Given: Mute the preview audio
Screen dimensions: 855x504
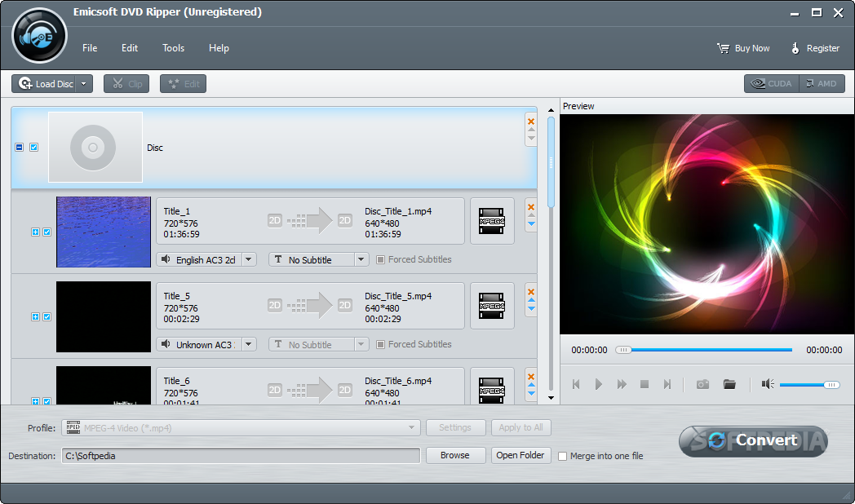Looking at the screenshot, I should [768, 384].
